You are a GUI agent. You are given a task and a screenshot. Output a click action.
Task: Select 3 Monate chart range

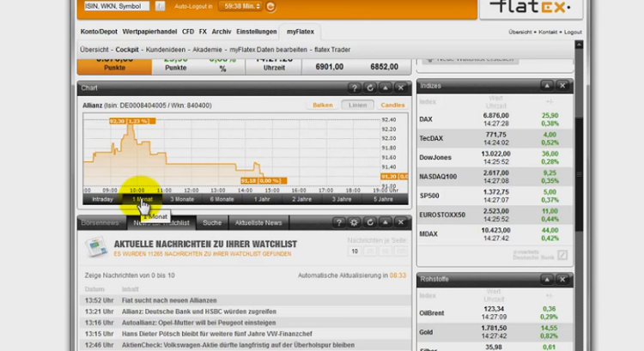point(182,199)
